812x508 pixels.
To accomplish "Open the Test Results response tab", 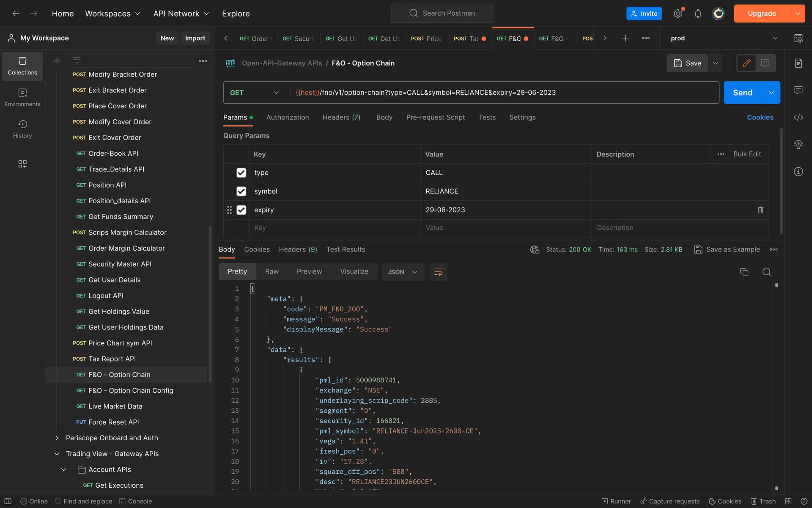I will 346,249.
